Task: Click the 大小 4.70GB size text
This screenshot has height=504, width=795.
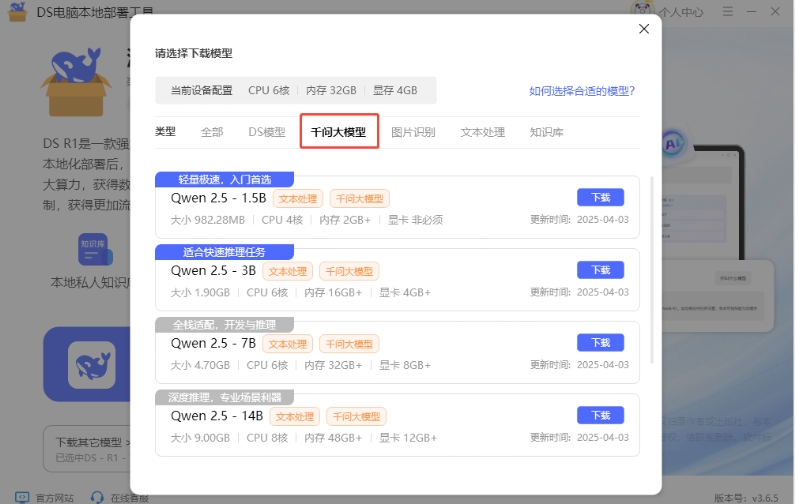Action: point(200,365)
